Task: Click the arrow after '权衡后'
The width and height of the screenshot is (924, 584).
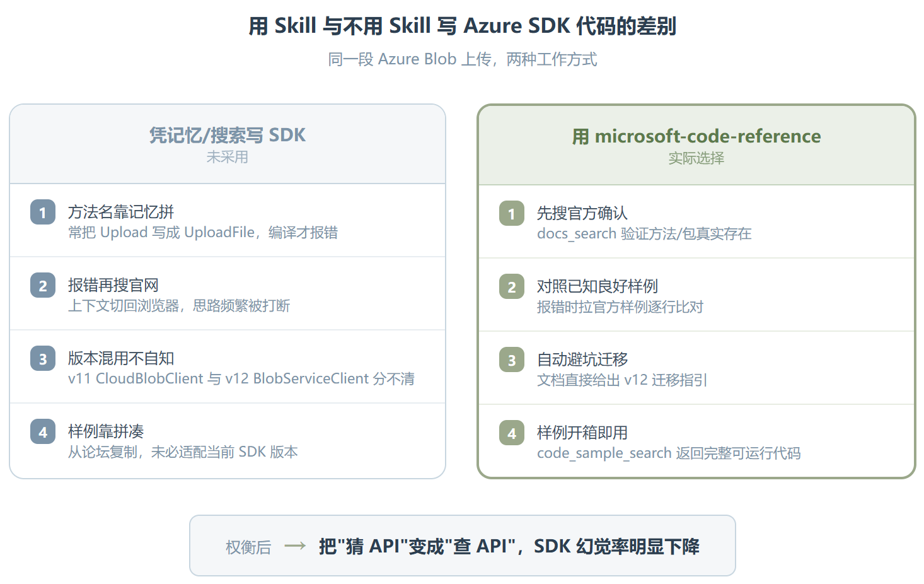Action: tap(295, 546)
